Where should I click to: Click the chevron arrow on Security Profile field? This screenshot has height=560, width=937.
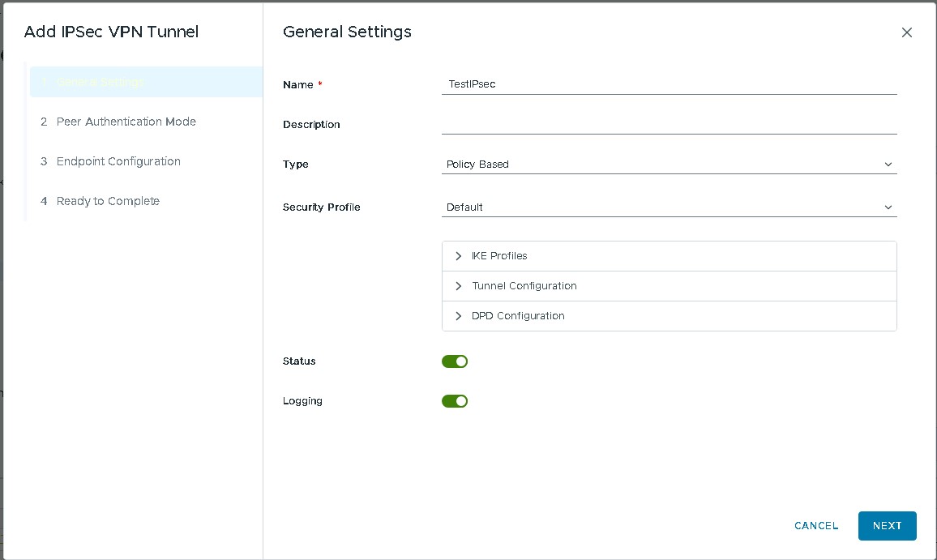(888, 207)
